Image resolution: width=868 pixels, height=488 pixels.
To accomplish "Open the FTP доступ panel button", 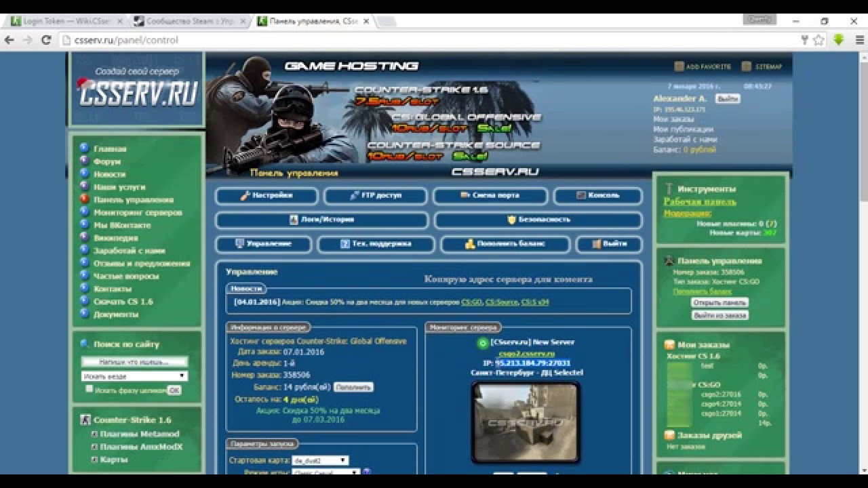I will point(376,195).
